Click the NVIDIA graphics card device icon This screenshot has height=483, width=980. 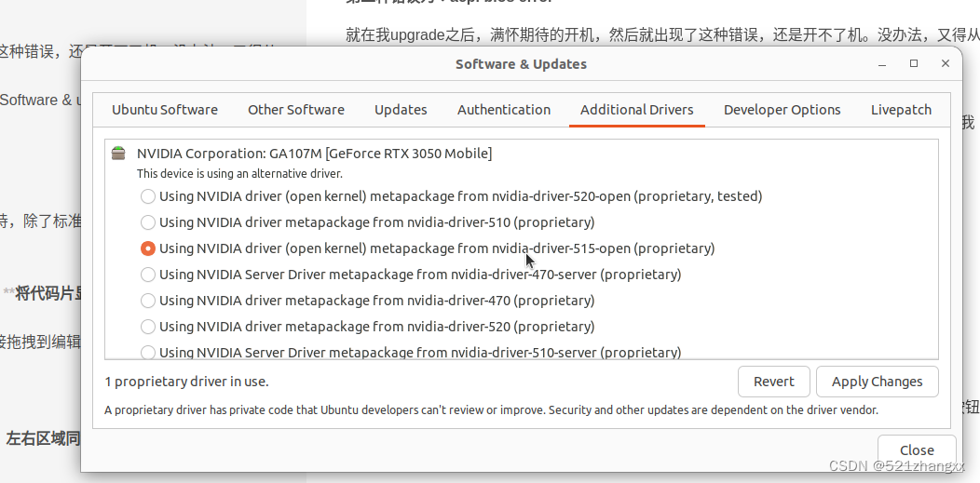click(x=118, y=153)
